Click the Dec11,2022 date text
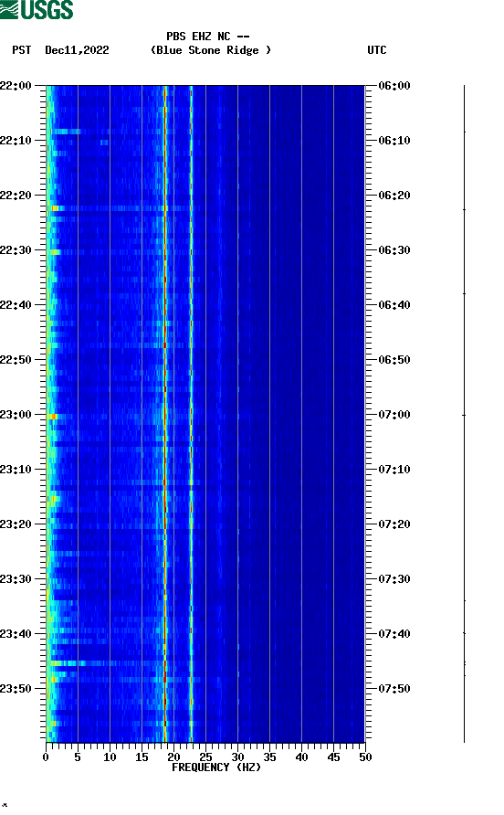504x815 pixels. (77, 50)
